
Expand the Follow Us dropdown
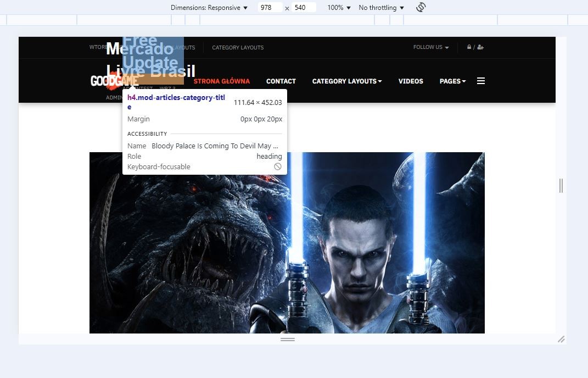[x=430, y=47]
